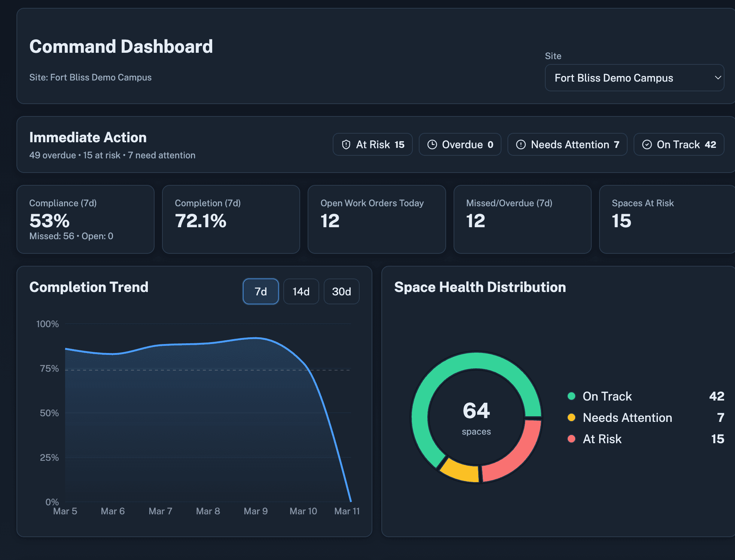Switch to the 14d trend view
This screenshot has height=560, width=735.
coord(301,291)
